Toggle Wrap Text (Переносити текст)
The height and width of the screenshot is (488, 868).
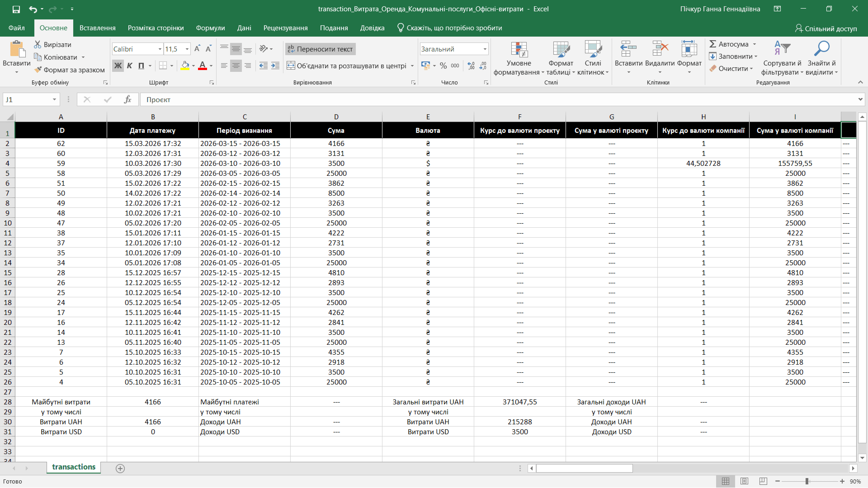pyautogui.click(x=320, y=49)
